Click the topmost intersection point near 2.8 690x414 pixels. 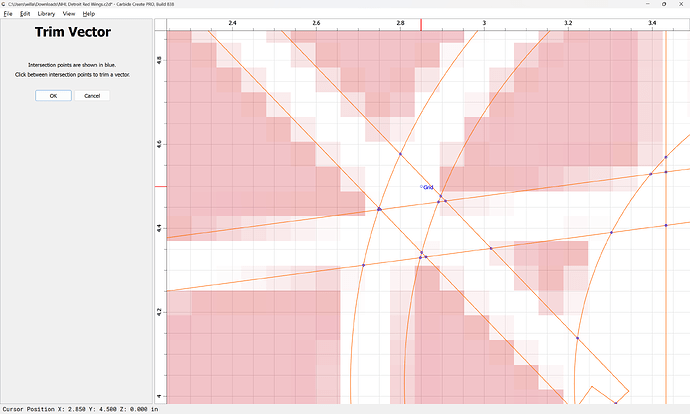[x=400, y=153]
